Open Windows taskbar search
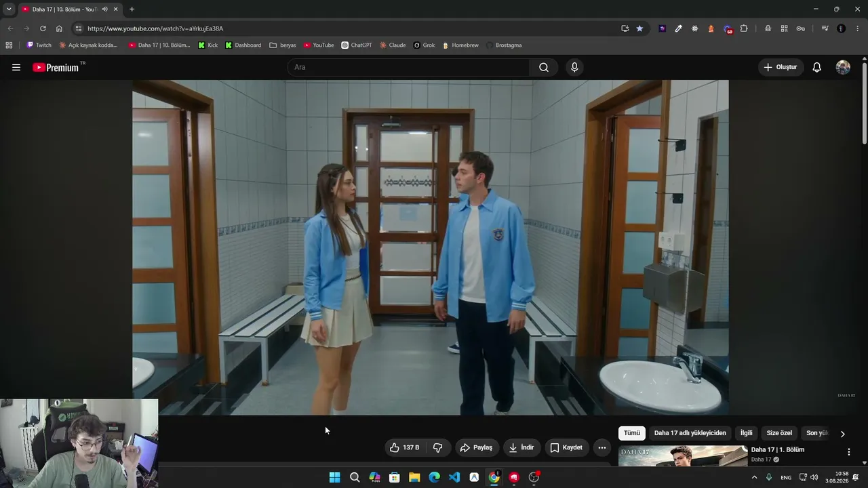The width and height of the screenshot is (868, 488). pos(355,477)
